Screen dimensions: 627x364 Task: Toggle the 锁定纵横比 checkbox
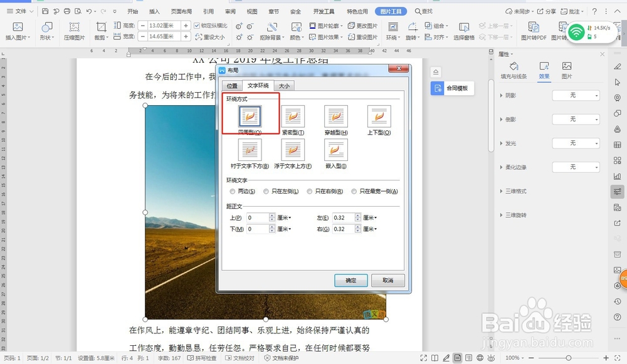click(x=197, y=26)
